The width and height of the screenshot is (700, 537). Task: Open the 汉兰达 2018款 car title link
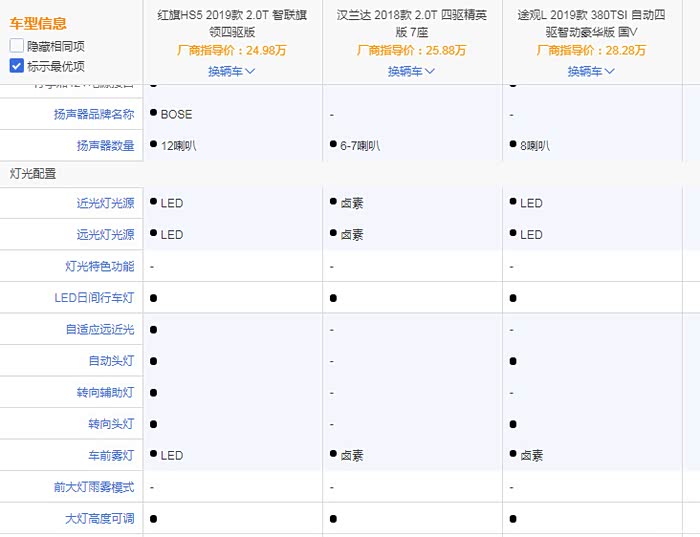(412, 24)
